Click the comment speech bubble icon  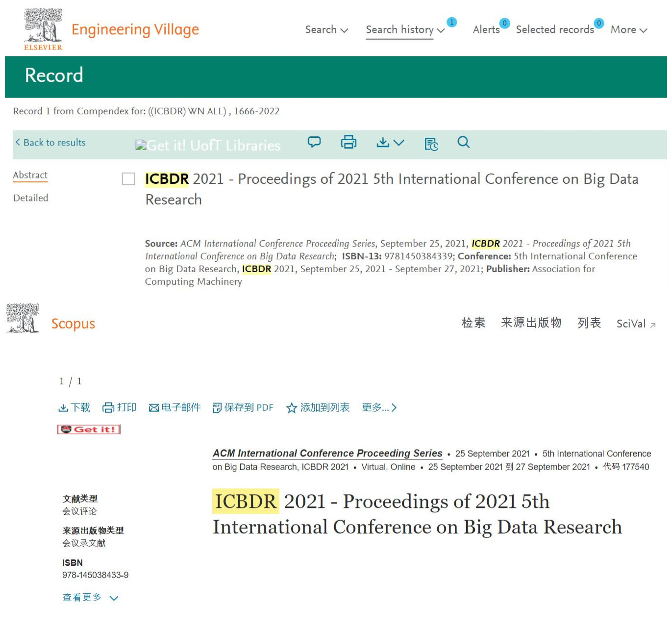point(314,142)
